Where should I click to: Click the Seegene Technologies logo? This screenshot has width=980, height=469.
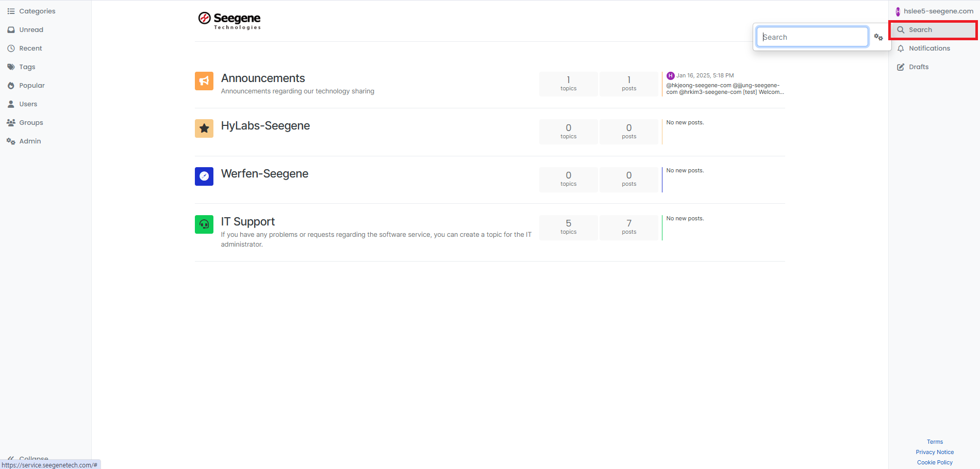click(230, 21)
